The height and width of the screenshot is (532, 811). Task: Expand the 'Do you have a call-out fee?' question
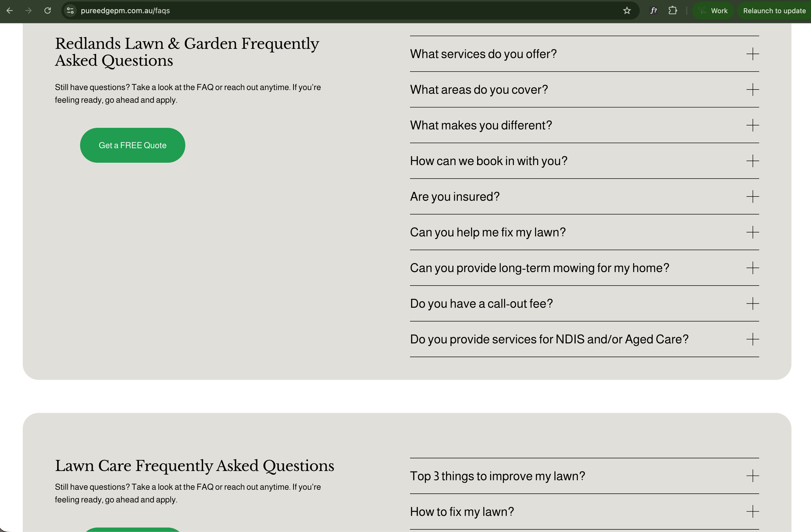753,303
